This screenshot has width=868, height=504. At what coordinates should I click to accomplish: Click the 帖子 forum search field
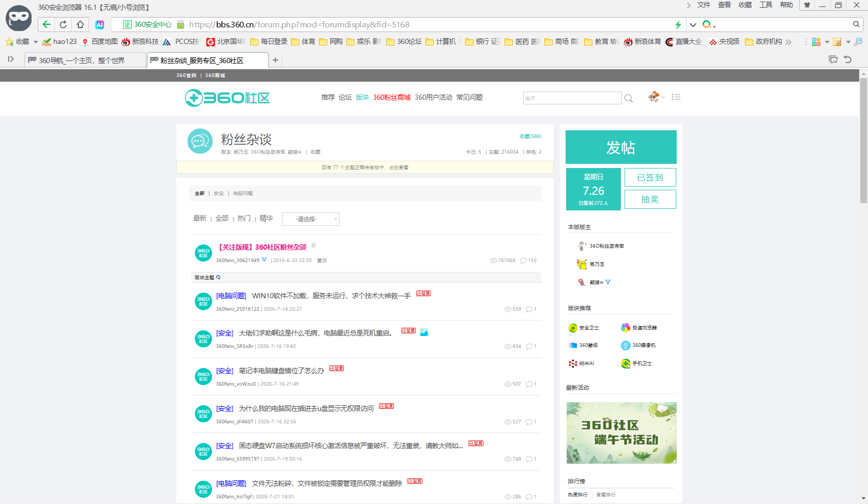click(572, 98)
